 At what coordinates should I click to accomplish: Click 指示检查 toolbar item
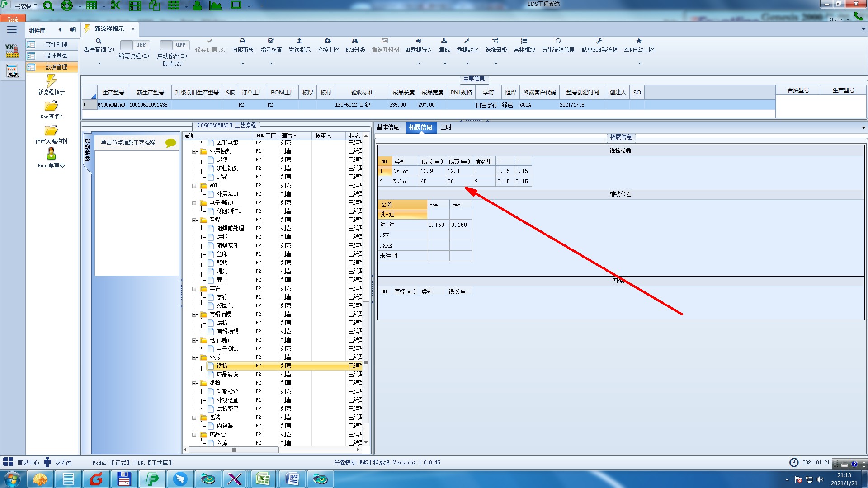[x=271, y=46]
